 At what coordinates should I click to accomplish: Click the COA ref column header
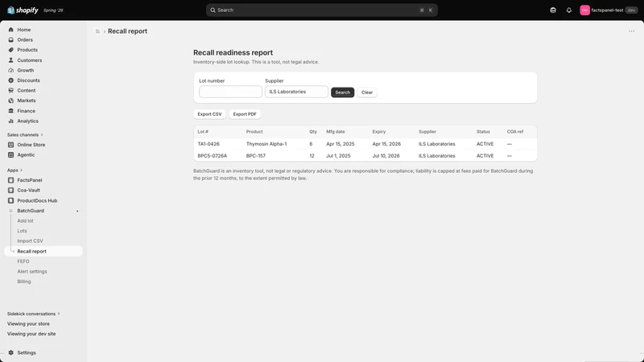click(x=515, y=132)
